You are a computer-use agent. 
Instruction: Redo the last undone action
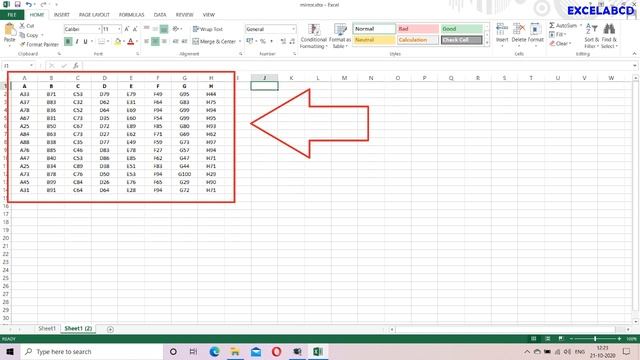[x=43, y=4]
